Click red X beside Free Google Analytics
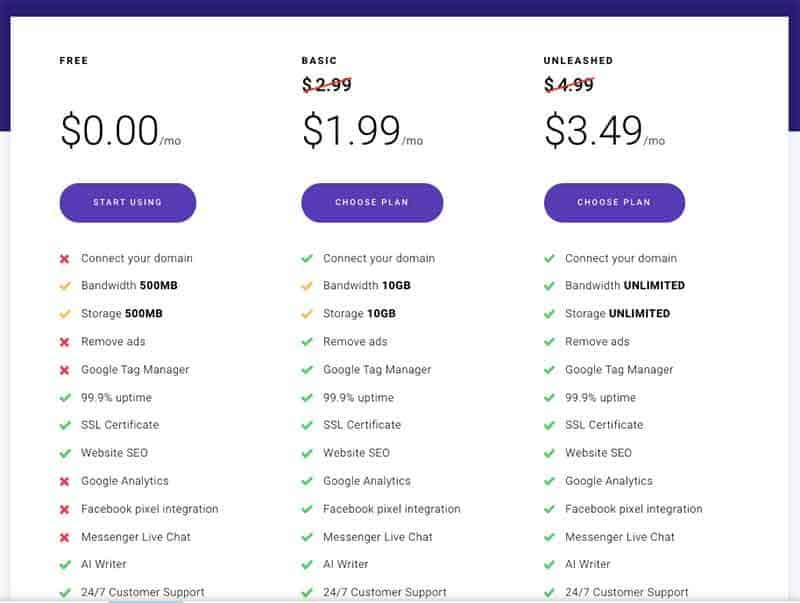This screenshot has height=603, width=800. point(65,481)
